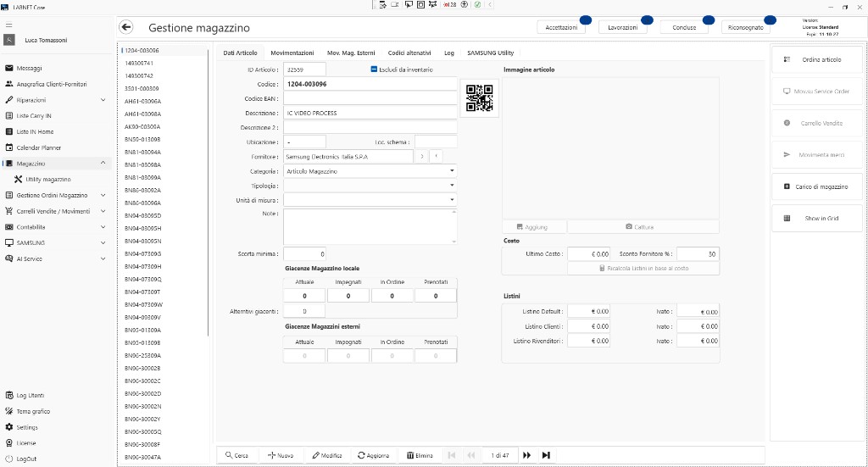Open Liste IN Home
Viewport: 868px width, 467px height.
[x=35, y=131]
